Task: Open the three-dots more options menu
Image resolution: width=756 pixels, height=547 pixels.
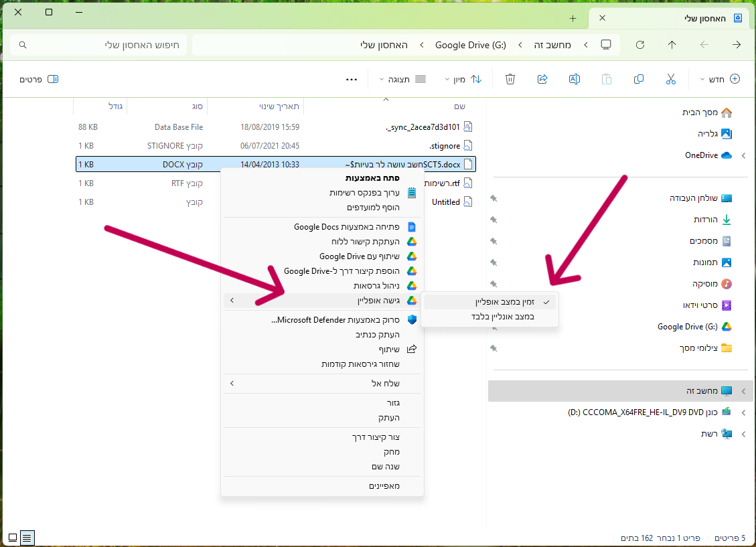Action: coord(352,80)
